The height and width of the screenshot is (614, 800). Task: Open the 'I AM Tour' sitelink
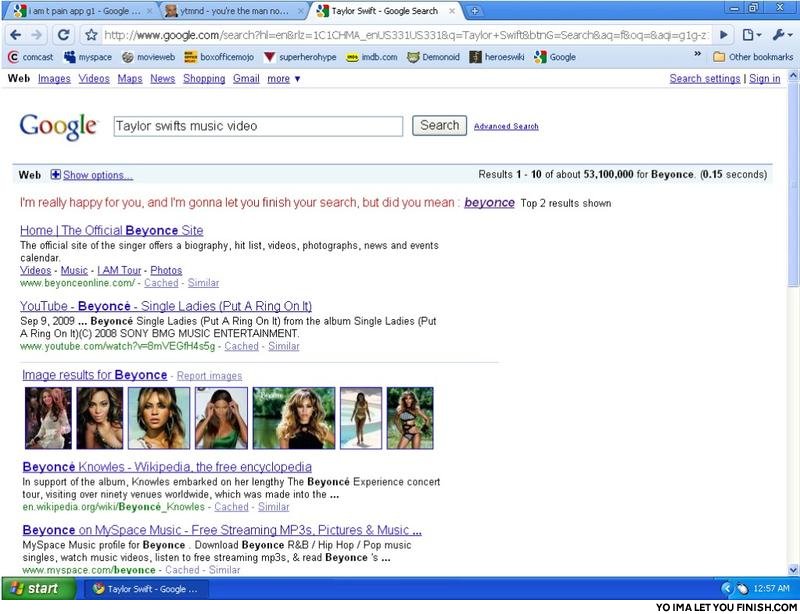(119, 271)
